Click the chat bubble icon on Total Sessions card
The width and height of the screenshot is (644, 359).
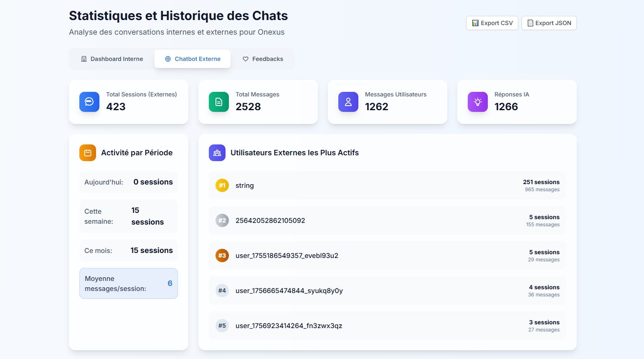[89, 101]
